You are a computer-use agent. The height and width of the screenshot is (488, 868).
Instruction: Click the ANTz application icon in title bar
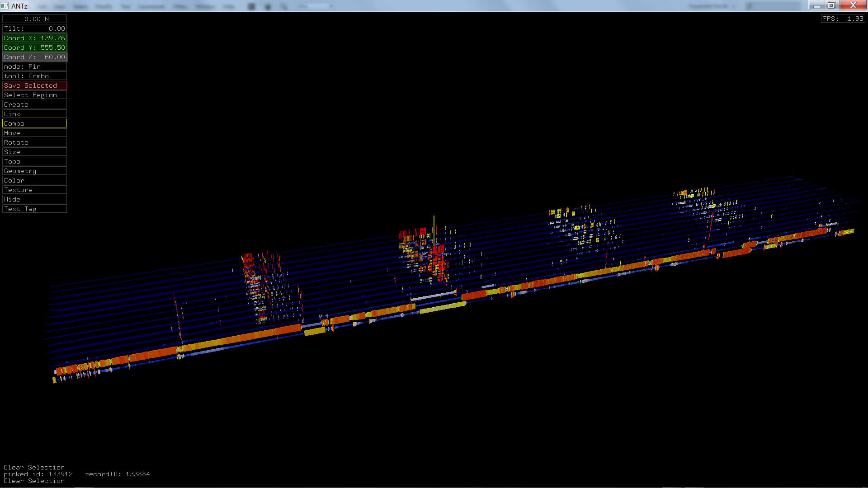pyautogui.click(x=5, y=6)
